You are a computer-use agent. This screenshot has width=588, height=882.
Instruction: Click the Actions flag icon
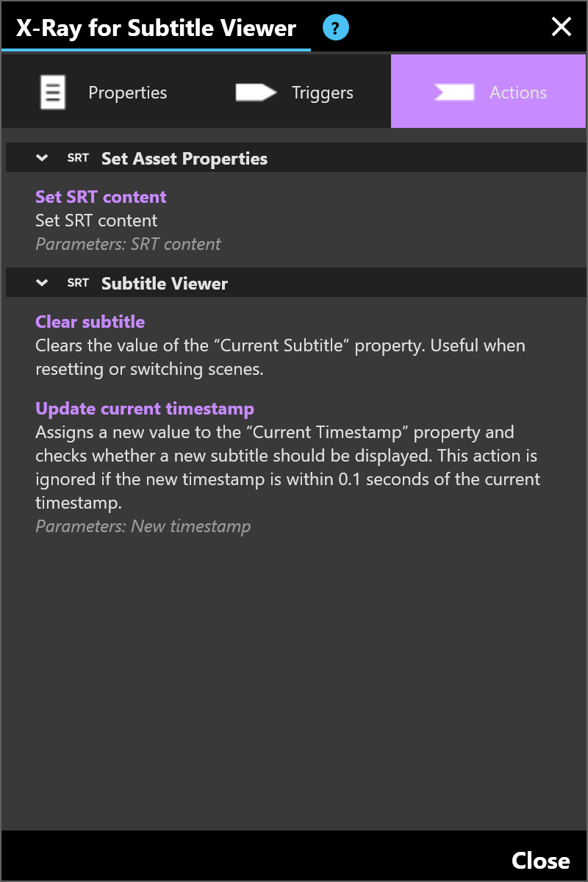[454, 93]
